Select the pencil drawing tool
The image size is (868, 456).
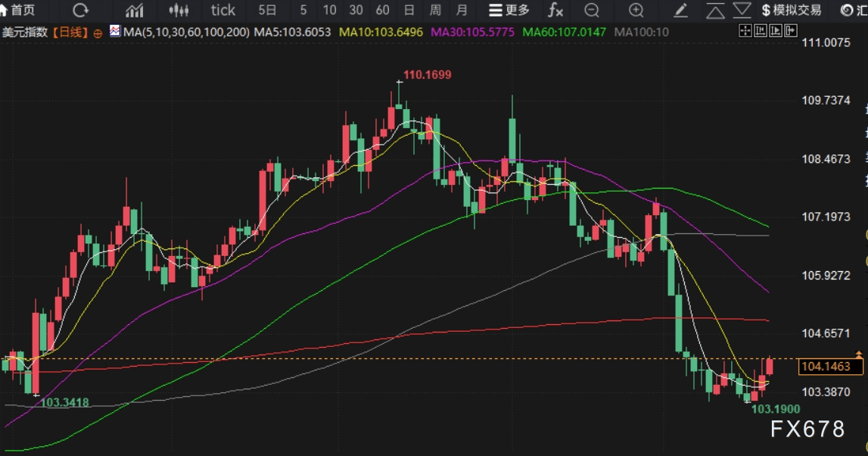(x=681, y=11)
